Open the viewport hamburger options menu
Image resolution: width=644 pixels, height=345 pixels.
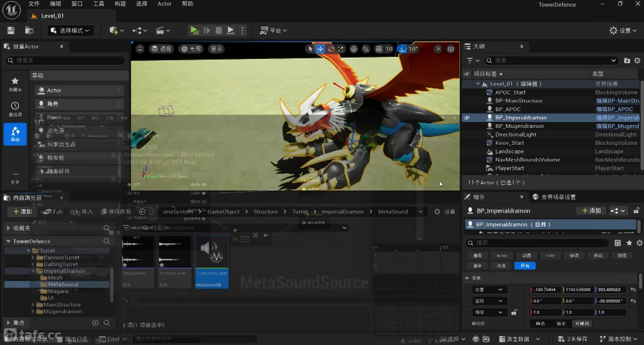point(140,49)
